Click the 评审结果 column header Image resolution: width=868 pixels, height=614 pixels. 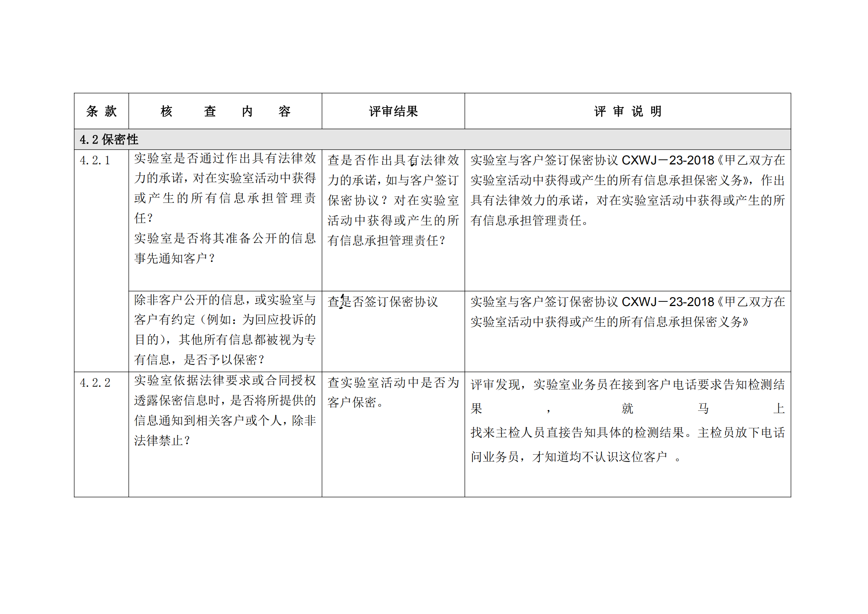point(393,111)
